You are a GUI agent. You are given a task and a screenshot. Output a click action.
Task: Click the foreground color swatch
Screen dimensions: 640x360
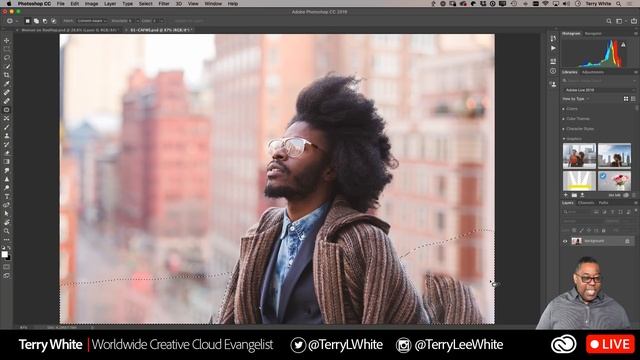tap(4, 254)
